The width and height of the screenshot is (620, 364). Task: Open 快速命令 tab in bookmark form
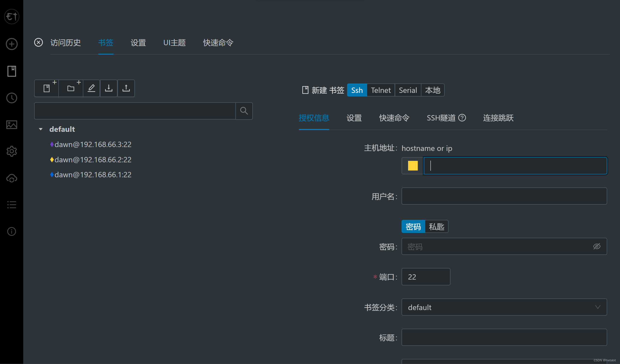(394, 118)
